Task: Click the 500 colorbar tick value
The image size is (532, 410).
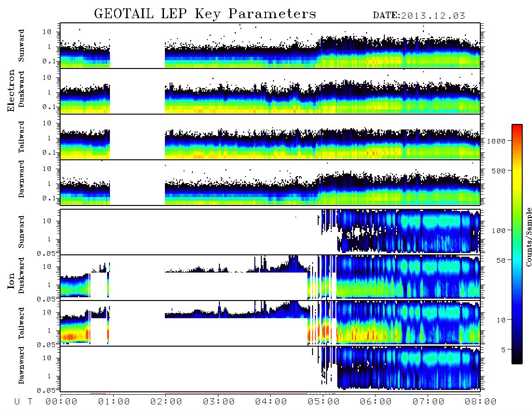Action: [x=498, y=171]
